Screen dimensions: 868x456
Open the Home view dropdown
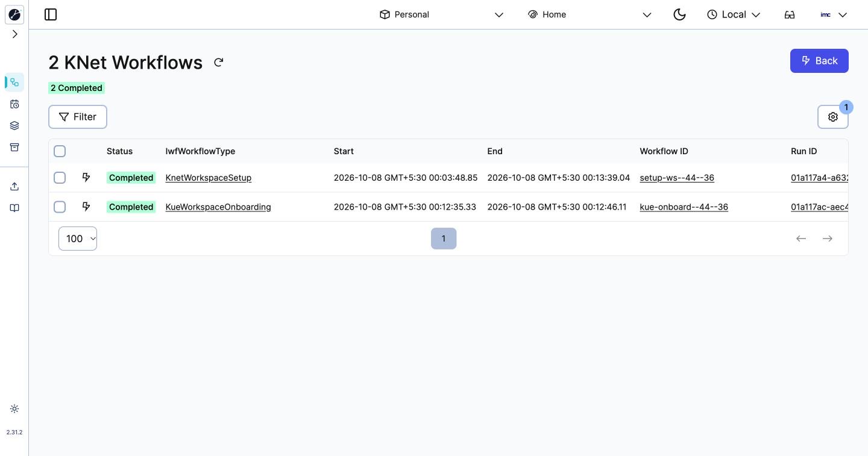pos(589,14)
